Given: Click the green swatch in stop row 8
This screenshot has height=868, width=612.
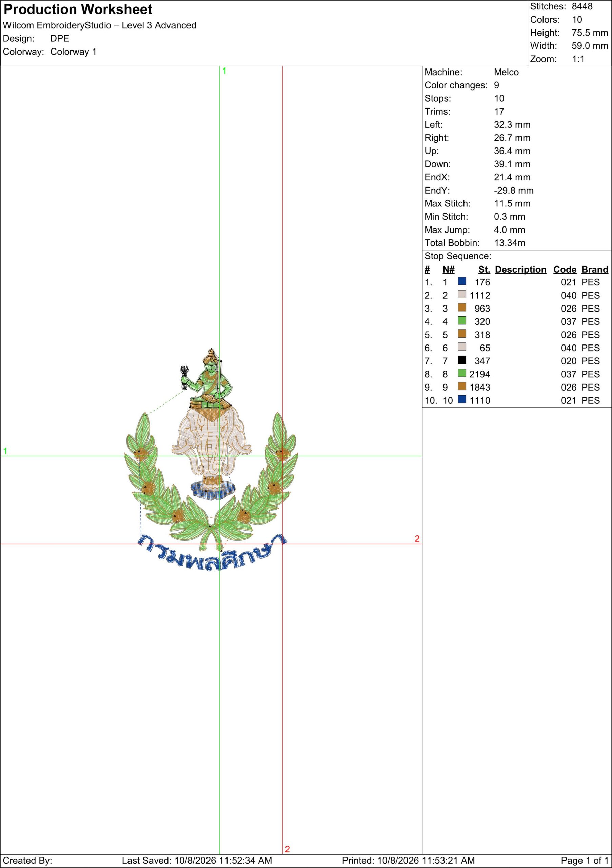Looking at the screenshot, I should (x=462, y=373).
